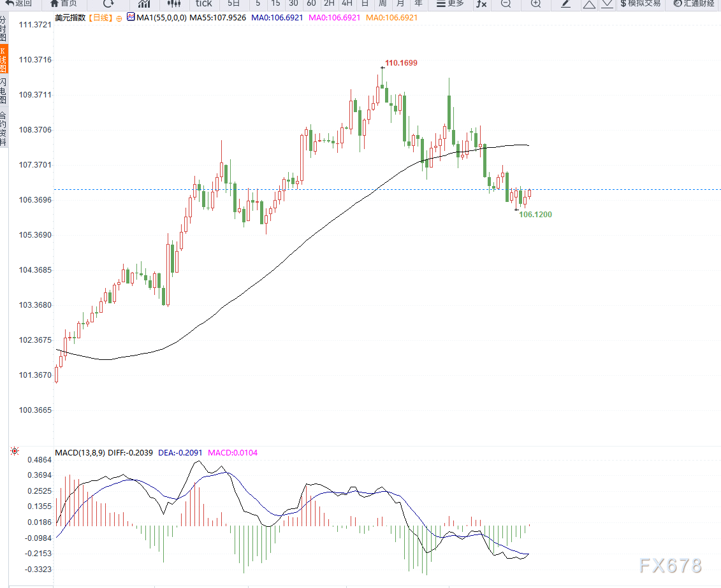The width and height of the screenshot is (721, 588).
Task: Click the 110.1699 high price marker
Action: click(401, 63)
